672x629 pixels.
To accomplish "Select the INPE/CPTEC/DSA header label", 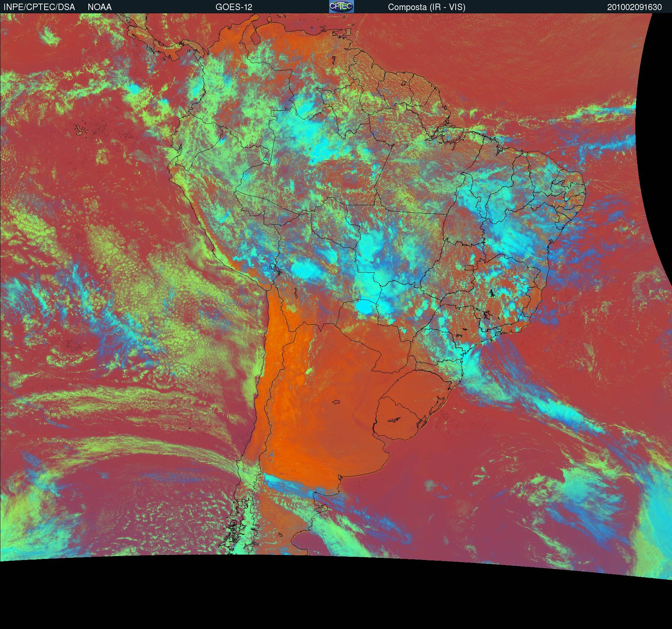I will tap(39, 7).
